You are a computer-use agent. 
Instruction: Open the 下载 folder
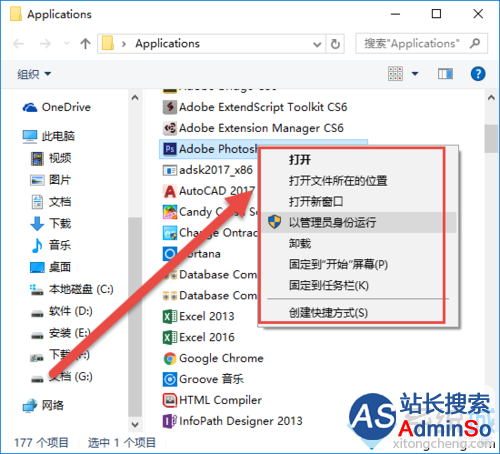(x=51, y=223)
